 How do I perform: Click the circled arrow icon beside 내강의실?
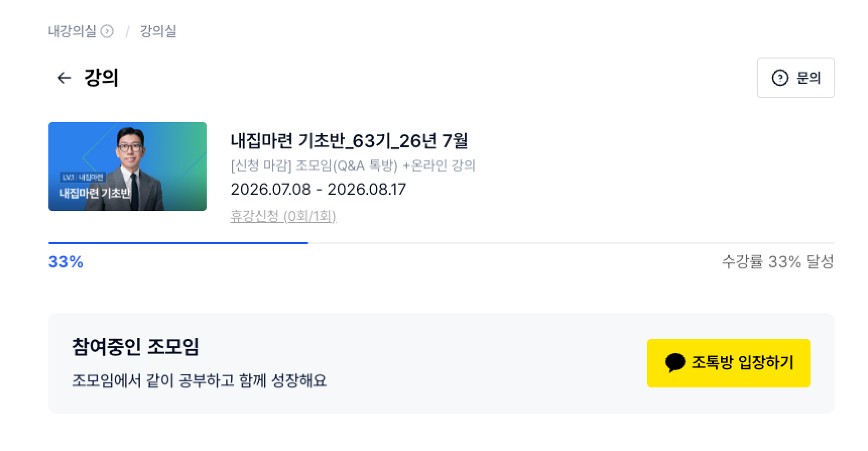(107, 31)
